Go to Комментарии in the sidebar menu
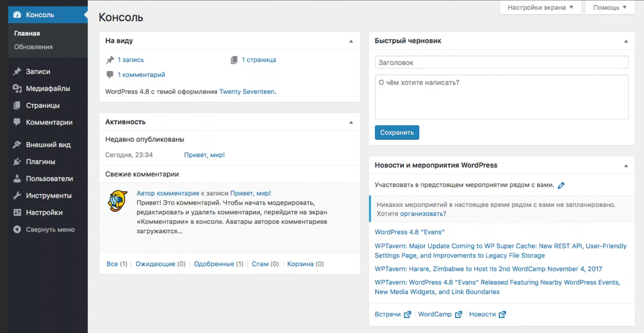Viewport: 644px width, 333px height. [49, 122]
